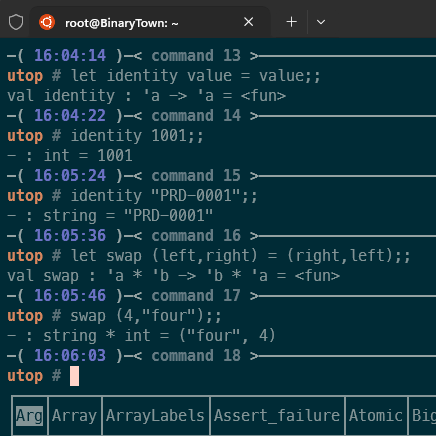
Task: Click the shield icon in the title bar
Action: click(x=16, y=22)
